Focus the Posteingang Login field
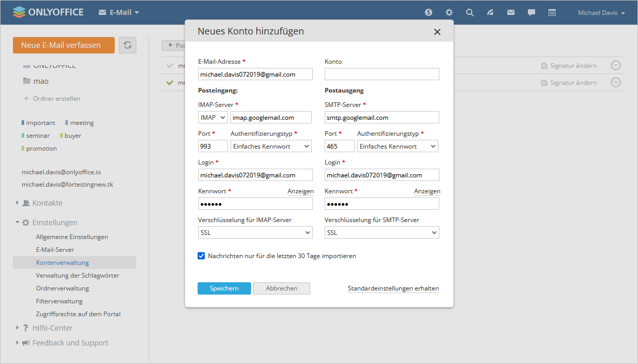This screenshot has height=364, width=638. [x=255, y=175]
